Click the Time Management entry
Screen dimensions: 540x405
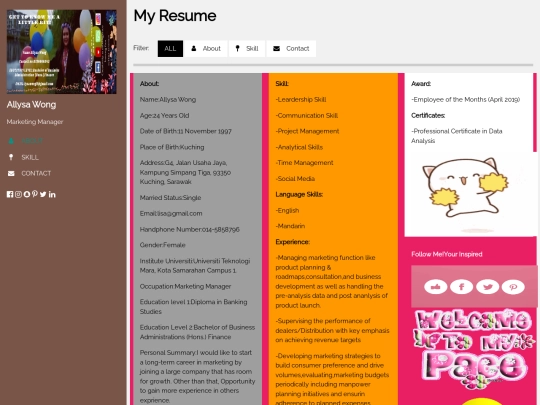click(304, 163)
